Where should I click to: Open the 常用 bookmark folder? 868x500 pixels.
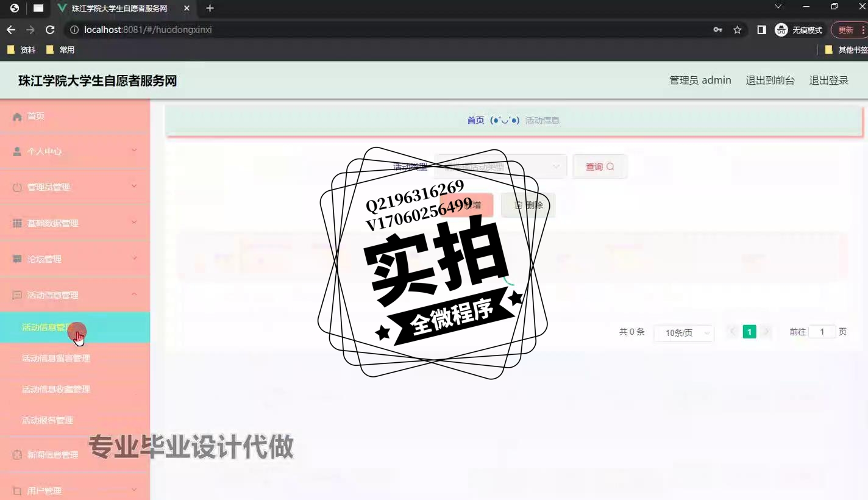[60, 50]
